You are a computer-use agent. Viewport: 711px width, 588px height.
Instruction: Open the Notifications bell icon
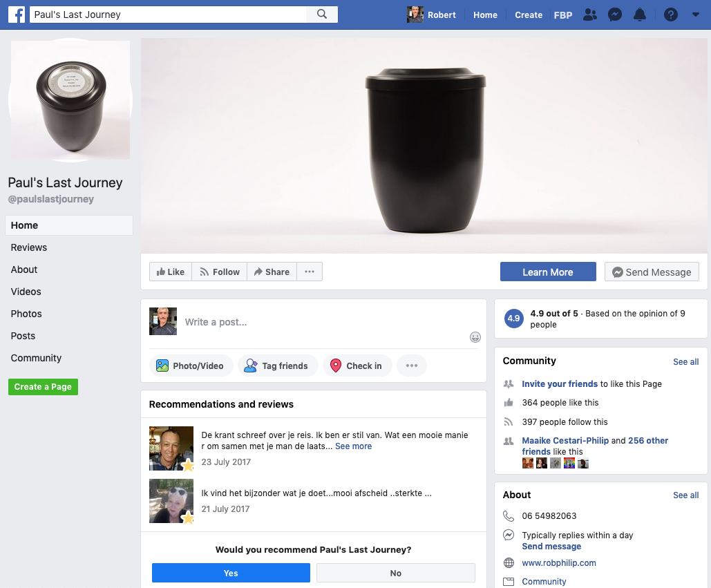coord(640,15)
